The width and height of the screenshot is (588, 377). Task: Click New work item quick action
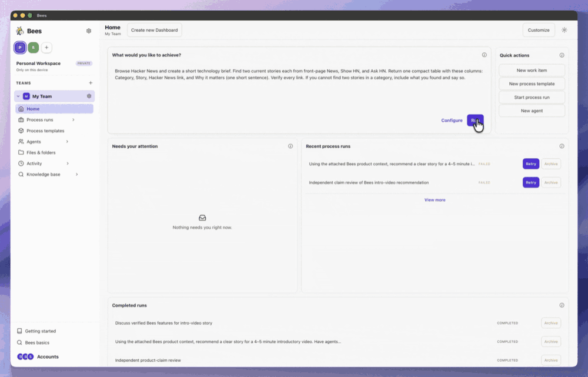532,70
